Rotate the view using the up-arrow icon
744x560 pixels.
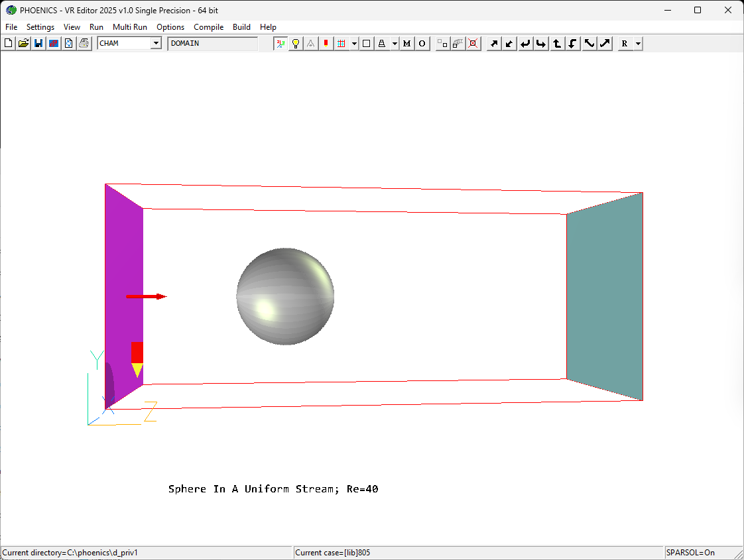click(557, 43)
